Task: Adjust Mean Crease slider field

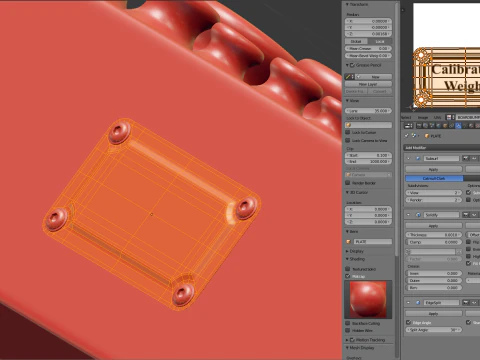Action: 368,48
